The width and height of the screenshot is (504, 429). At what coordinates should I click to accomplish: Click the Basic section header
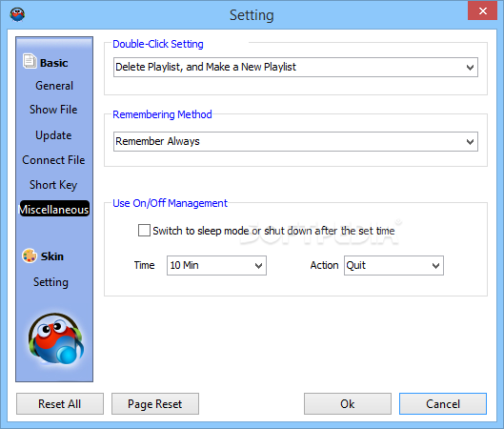click(x=54, y=63)
